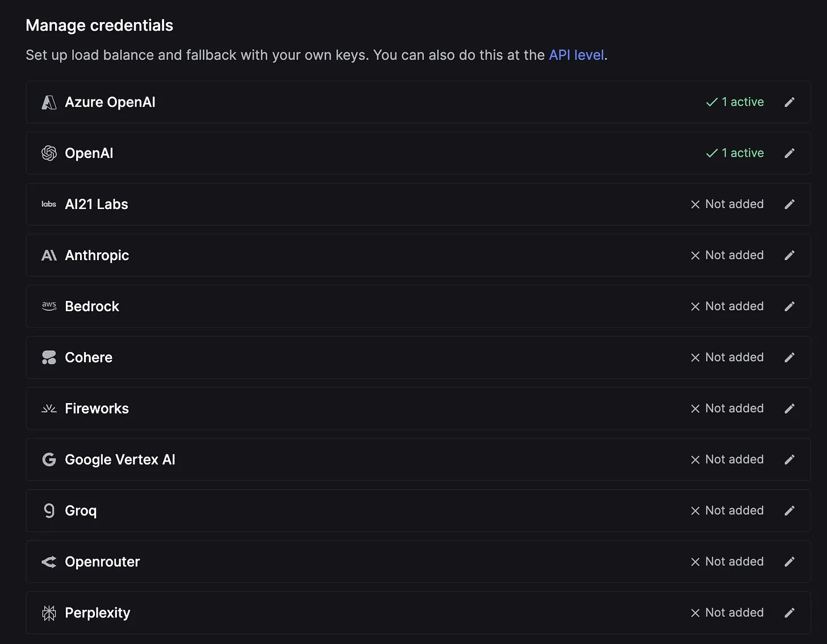The height and width of the screenshot is (644, 827).
Task: Follow the "API level" link
Action: (576, 55)
